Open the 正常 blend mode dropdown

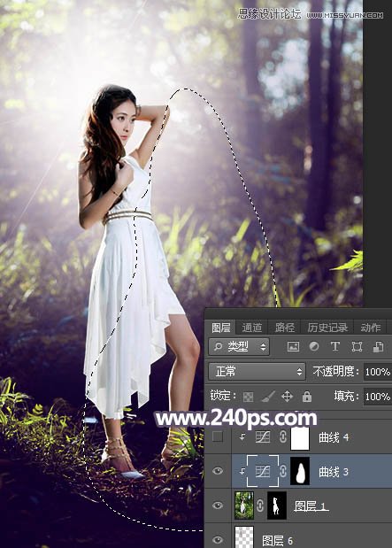tap(257, 372)
